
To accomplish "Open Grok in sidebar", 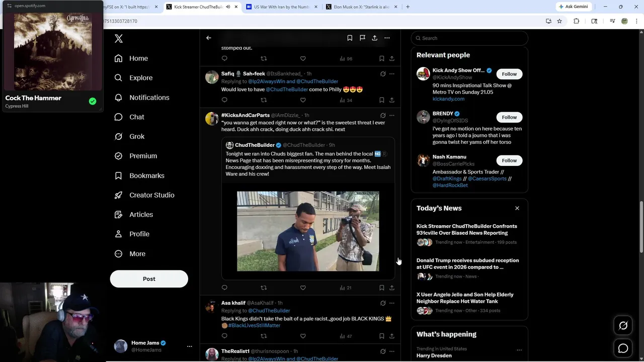I will [129, 136].
